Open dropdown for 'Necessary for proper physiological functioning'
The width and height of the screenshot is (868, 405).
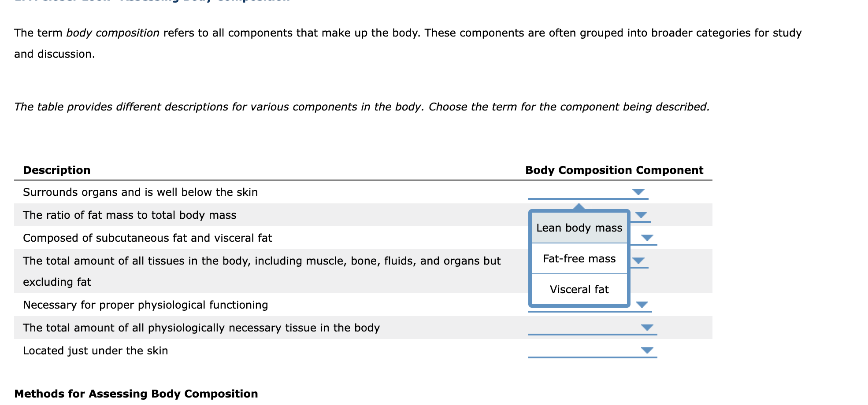click(643, 304)
